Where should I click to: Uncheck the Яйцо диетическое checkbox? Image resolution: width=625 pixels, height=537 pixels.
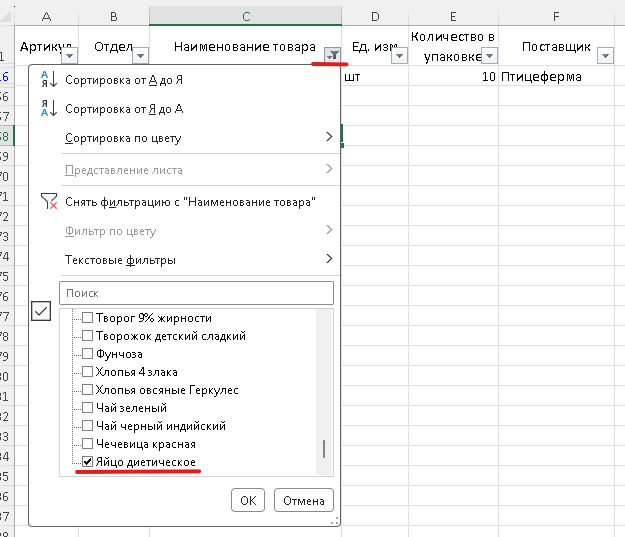[x=88, y=462]
